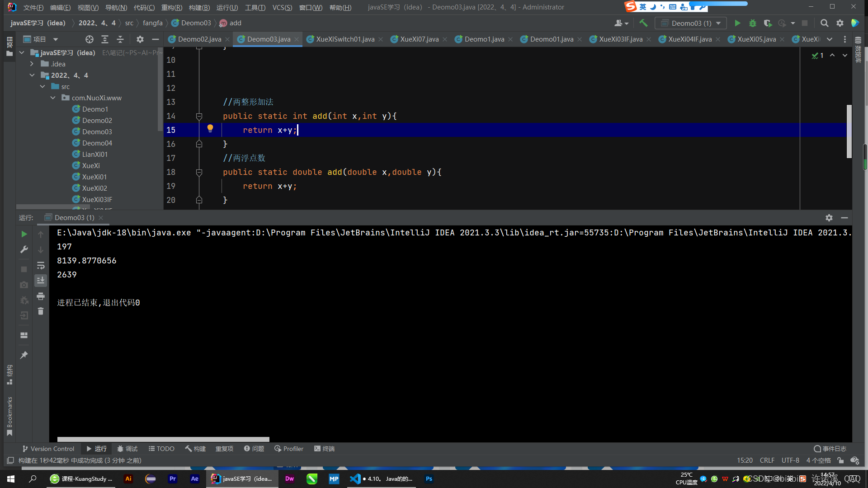
Task: Click the print icon in Run panel
Action: tap(41, 296)
